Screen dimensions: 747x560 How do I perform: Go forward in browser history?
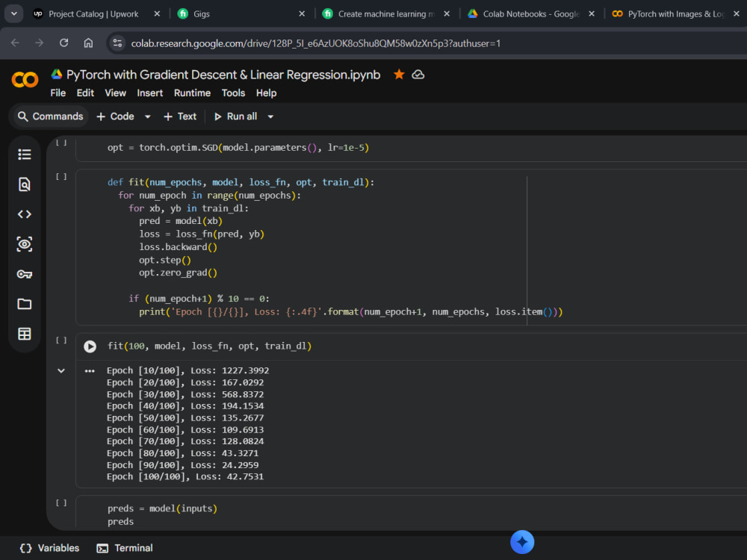(x=39, y=43)
